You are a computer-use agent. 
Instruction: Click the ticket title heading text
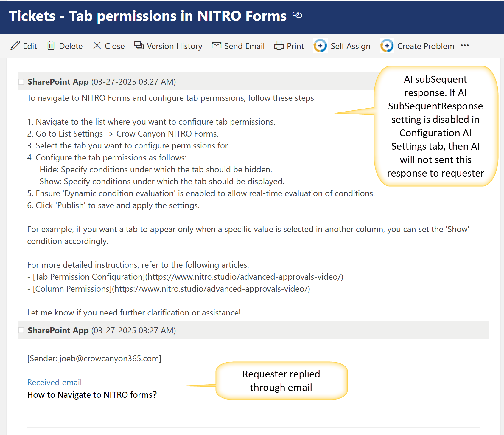click(147, 16)
